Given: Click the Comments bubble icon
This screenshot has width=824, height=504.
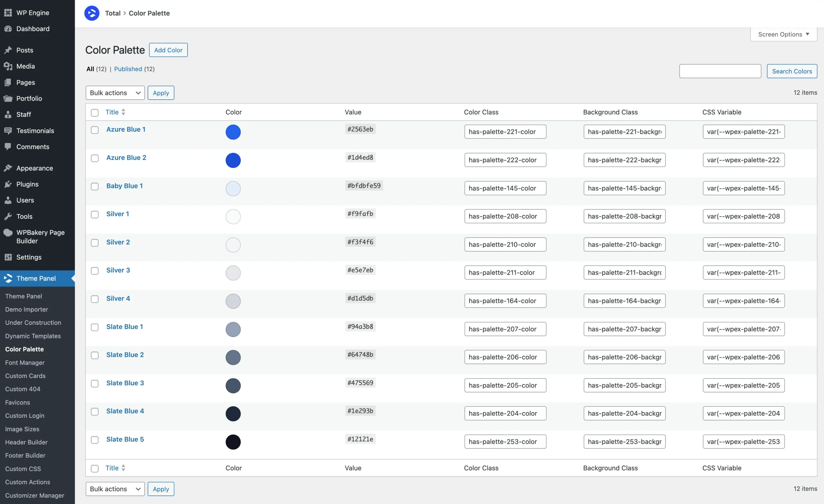Looking at the screenshot, I should click(x=8, y=146).
